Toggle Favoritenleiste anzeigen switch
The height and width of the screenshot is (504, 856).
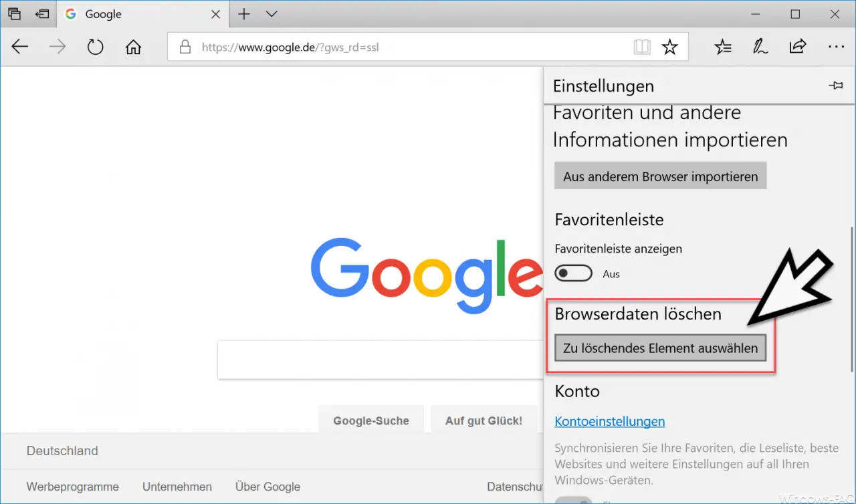click(574, 273)
